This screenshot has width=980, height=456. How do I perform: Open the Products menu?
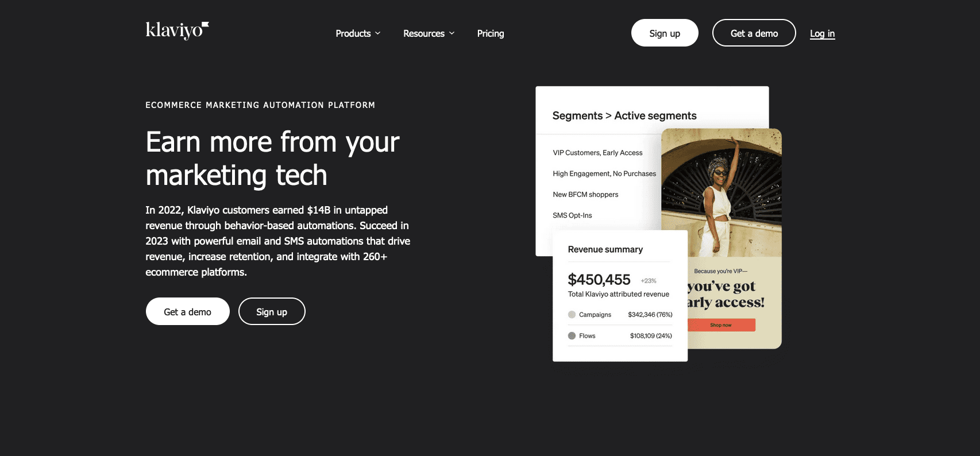click(353, 33)
